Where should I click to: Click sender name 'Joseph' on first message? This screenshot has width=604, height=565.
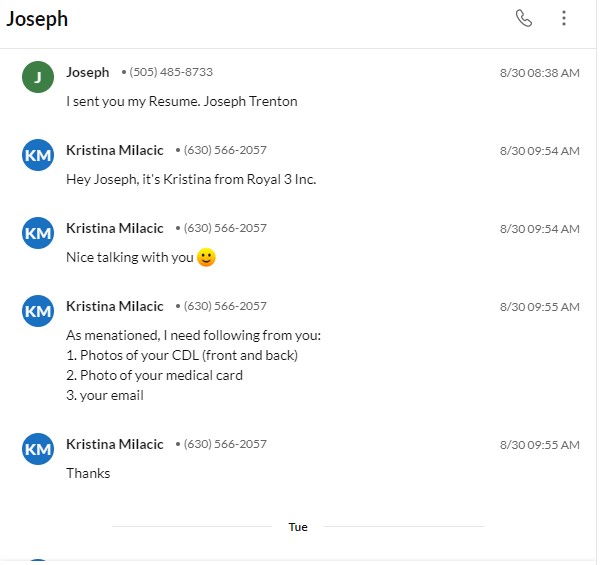click(88, 72)
